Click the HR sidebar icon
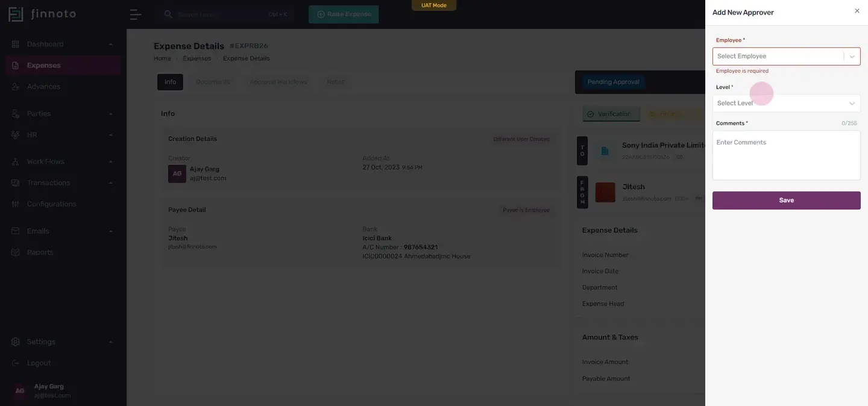The image size is (868, 406). click(x=16, y=135)
